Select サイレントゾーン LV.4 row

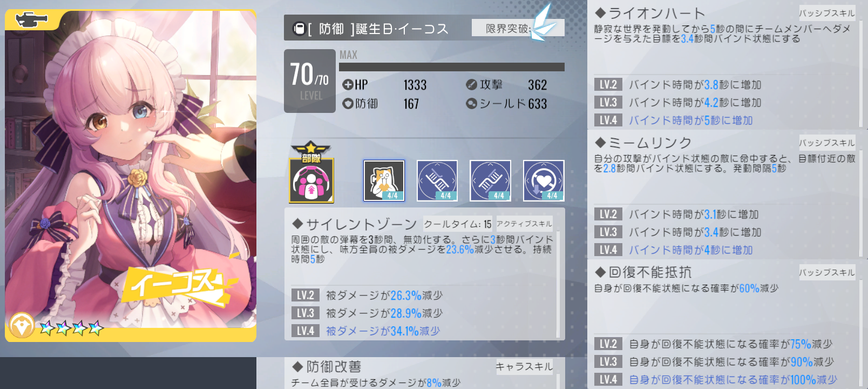click(x=422, y=331)
